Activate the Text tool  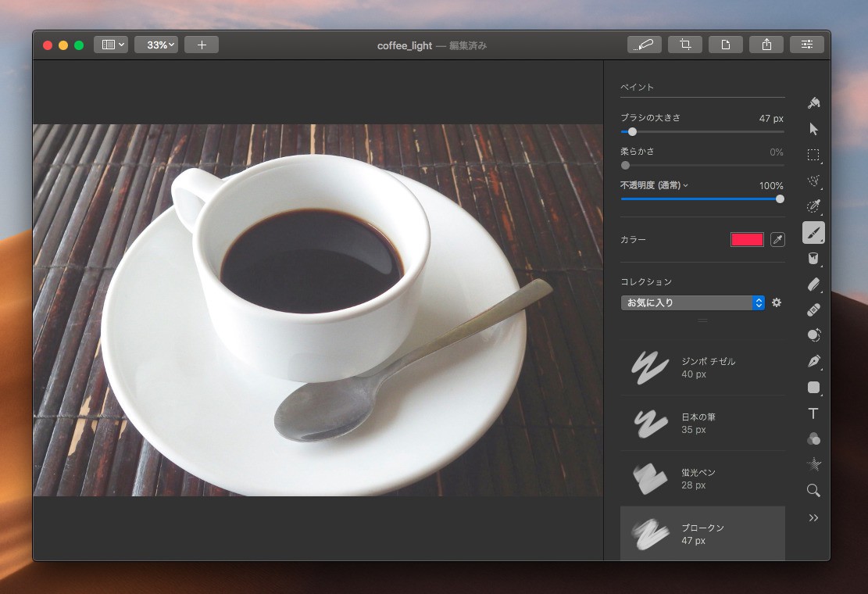[x=813, y=413]
